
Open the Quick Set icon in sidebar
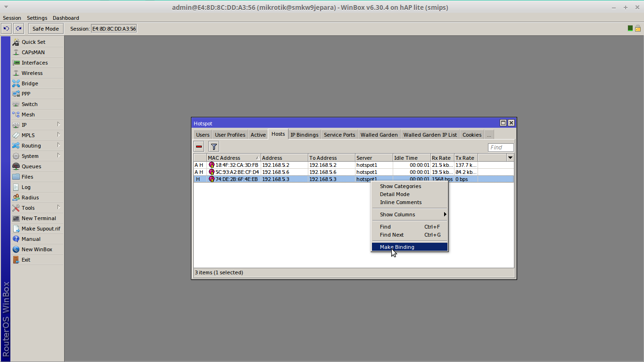click(16, 42)
